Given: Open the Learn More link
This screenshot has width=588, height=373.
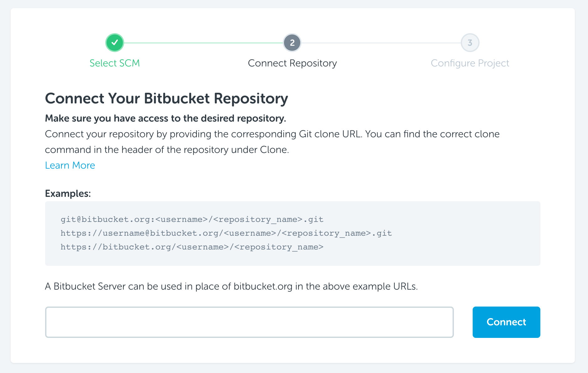Looking at the screenshot, I should click(70, 165).
